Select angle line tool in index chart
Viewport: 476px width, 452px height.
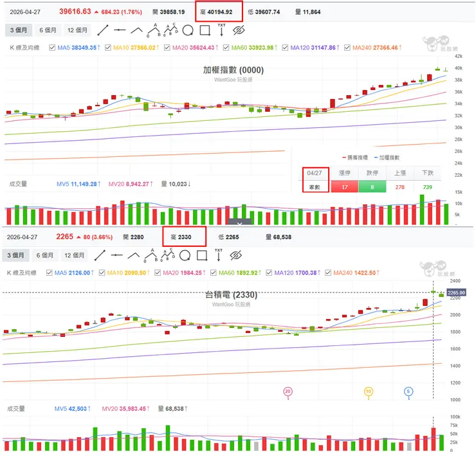click(136, 30)
